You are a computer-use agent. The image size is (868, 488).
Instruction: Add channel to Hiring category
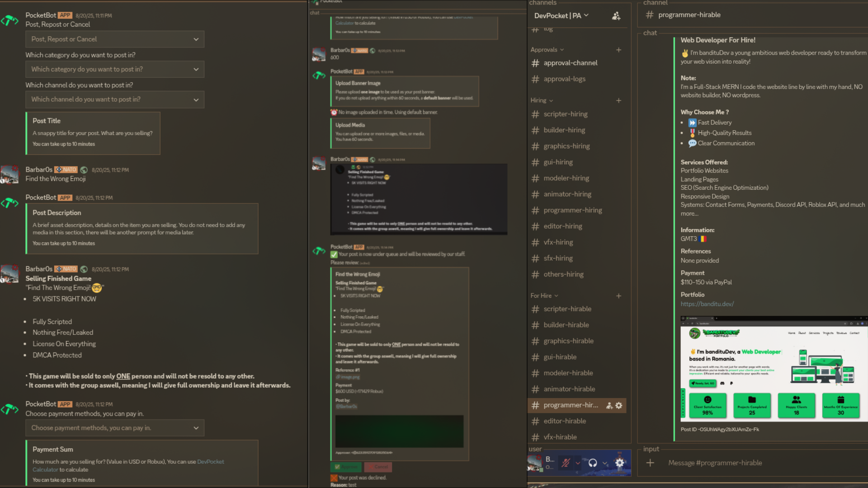(x=618, y=100)
